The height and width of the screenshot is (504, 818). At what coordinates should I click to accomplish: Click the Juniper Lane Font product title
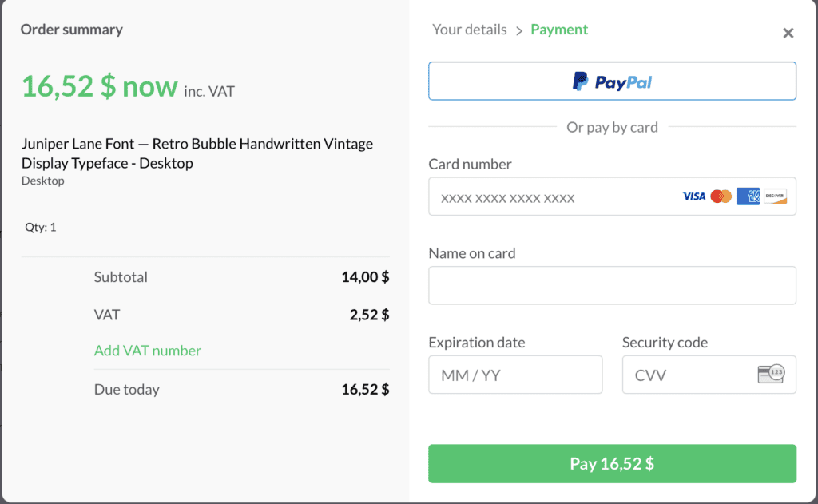click(197, 153)
